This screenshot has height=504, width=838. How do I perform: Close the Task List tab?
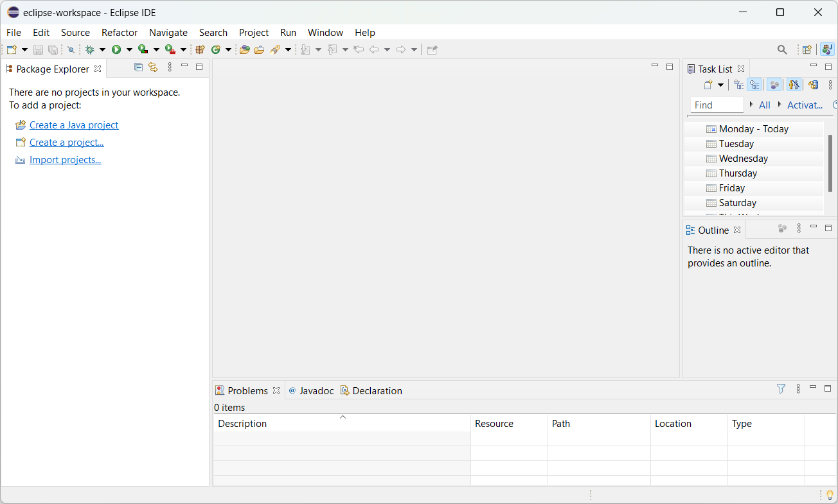click(x=741, y=69)
